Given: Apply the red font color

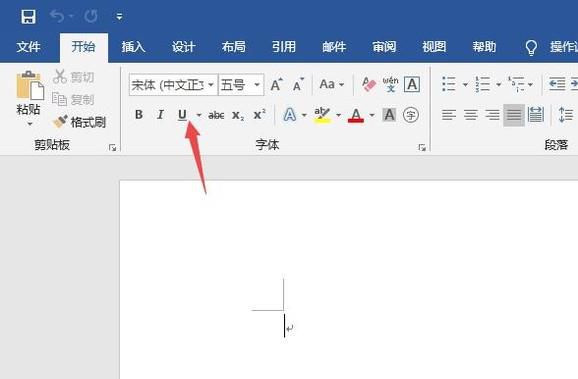Looking at the screenshot, I should [356, 115].
